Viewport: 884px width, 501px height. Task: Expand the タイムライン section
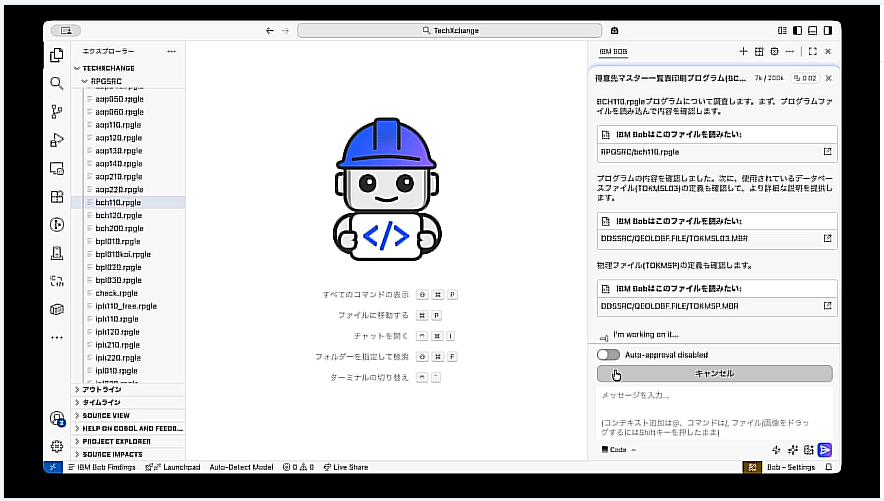point(129,402)
